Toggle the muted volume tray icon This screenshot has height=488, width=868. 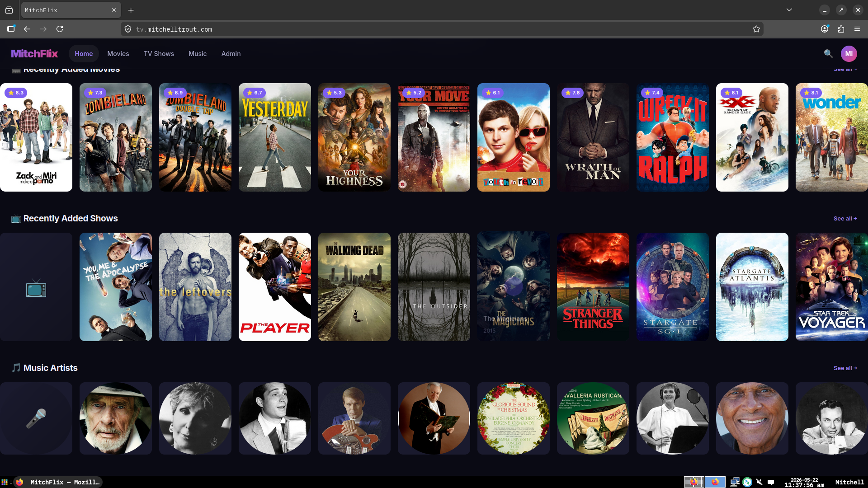pos(759,482)
